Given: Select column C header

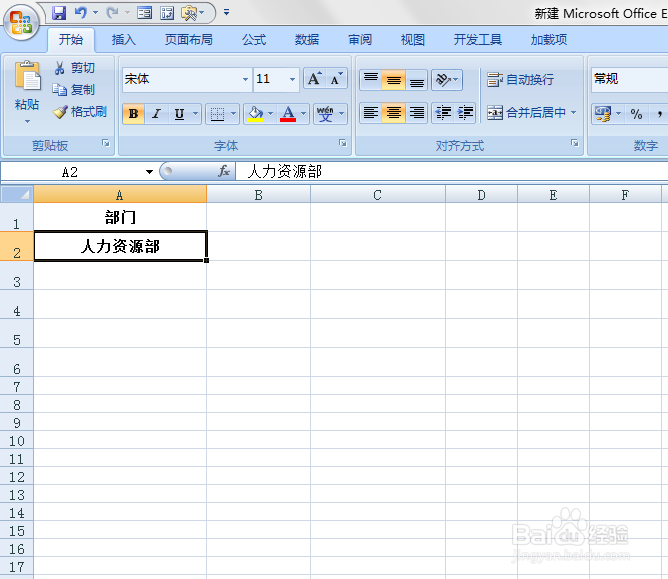Looking at the screenshot, I should pyautogui.click(x=377, y=195).
